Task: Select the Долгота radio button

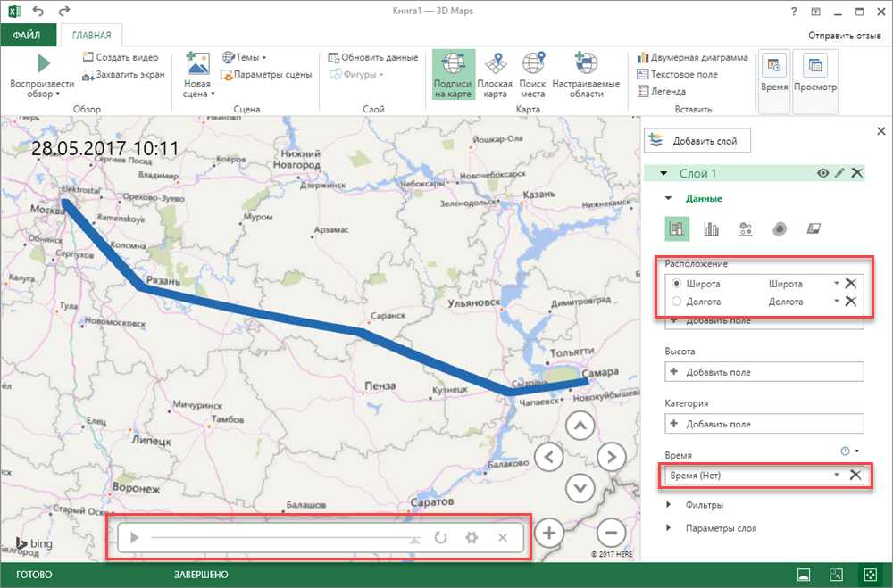Action: [x=677, y=301]
